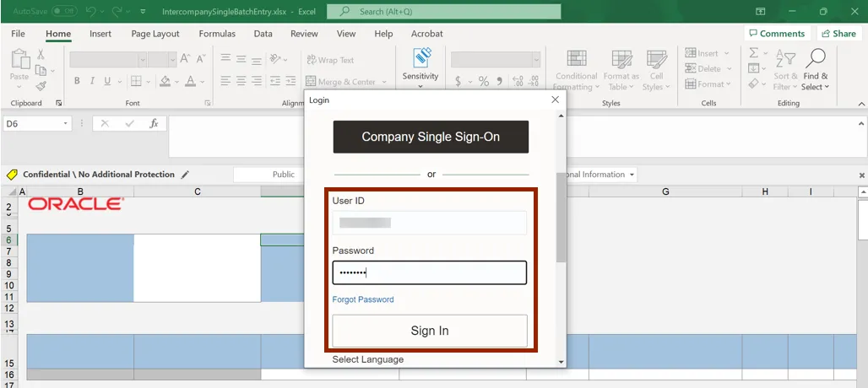Viewport: 868px width, 388px height.
Task: Click the Cut scissors icon
Action: pos(41,54)
